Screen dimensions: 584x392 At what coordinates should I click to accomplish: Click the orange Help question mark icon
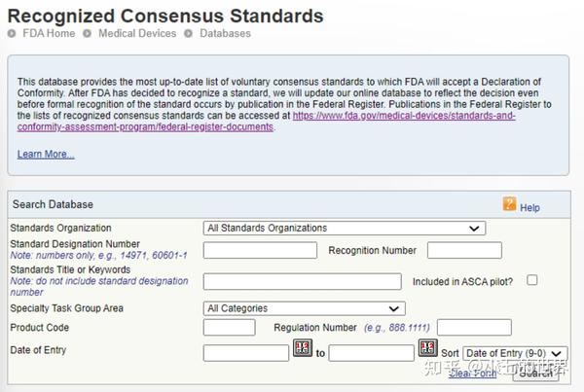[509, 204]
